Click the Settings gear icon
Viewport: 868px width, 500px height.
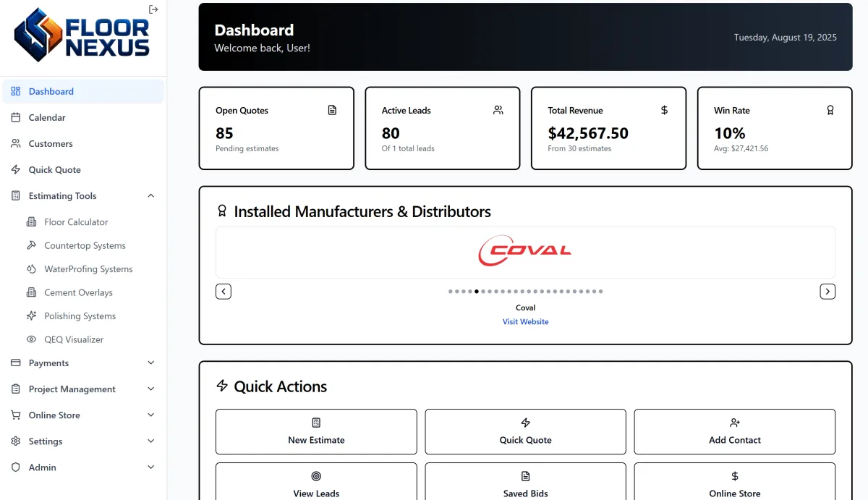point(16,441)
